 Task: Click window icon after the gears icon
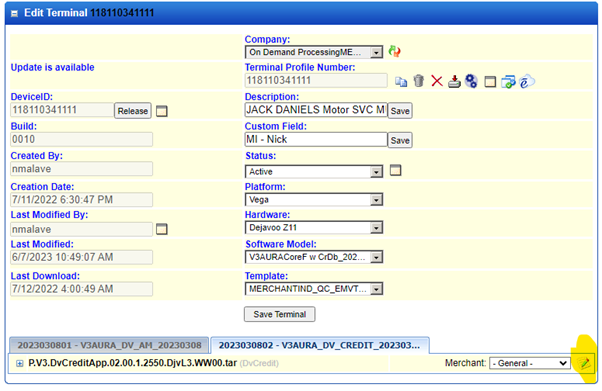(x=490, y=82)
